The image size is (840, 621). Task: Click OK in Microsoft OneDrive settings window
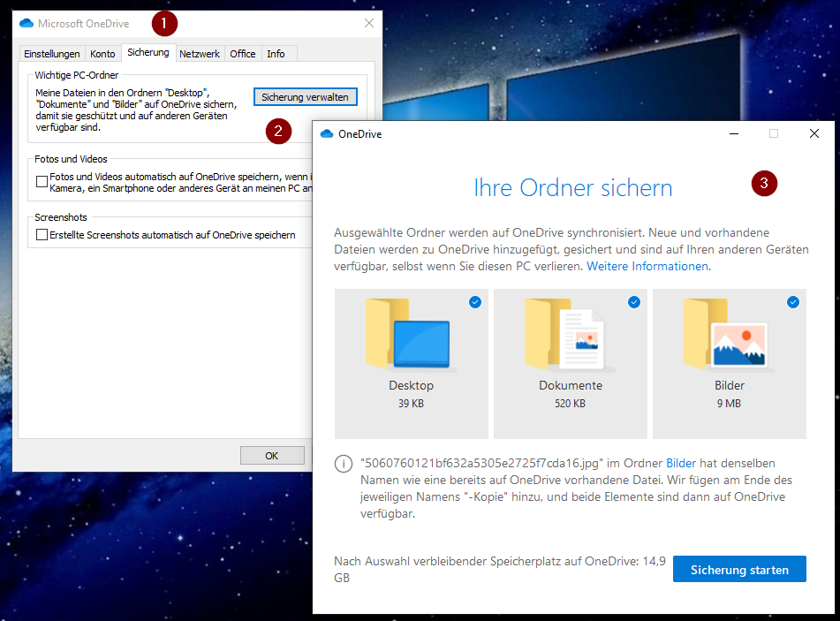pos(271,456)
